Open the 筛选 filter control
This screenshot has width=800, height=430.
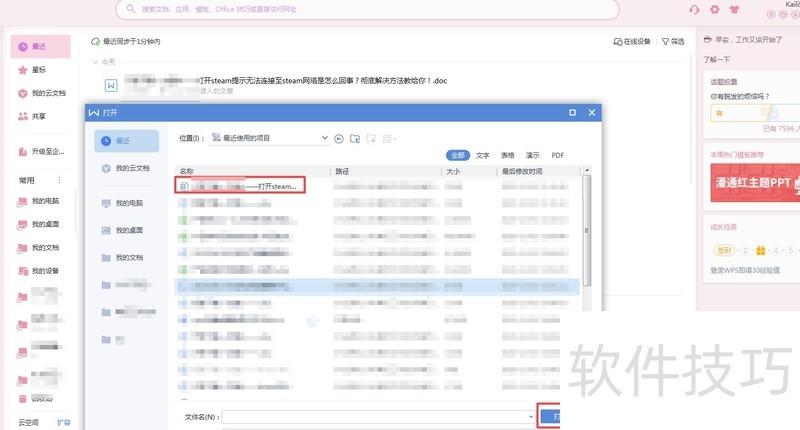[x=673, y=41]
